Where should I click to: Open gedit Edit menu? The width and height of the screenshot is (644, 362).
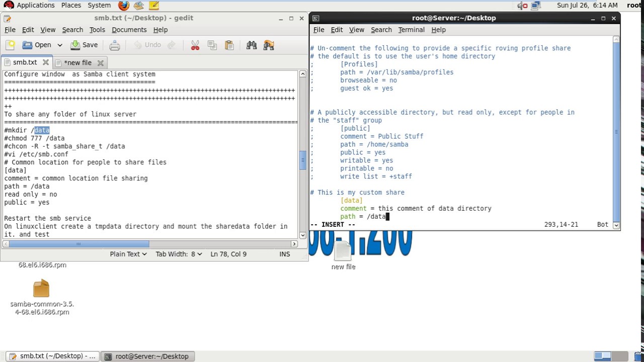pyautogui.click(x=28, y=30)
